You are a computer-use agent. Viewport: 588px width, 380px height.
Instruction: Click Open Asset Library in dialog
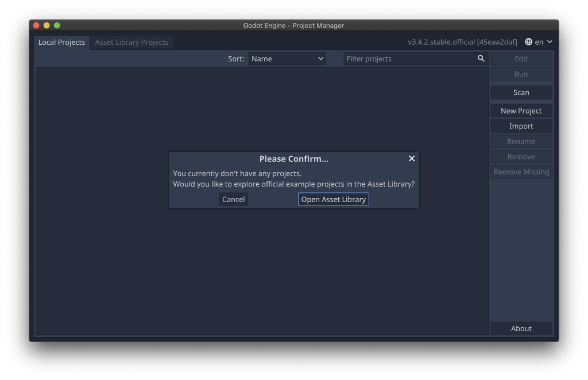[334, 199]
